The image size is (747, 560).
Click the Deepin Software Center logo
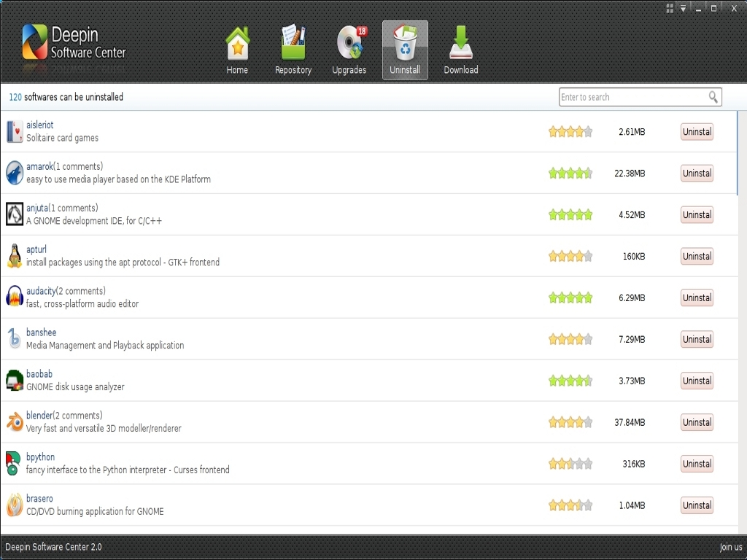click(x=74, y=43)
